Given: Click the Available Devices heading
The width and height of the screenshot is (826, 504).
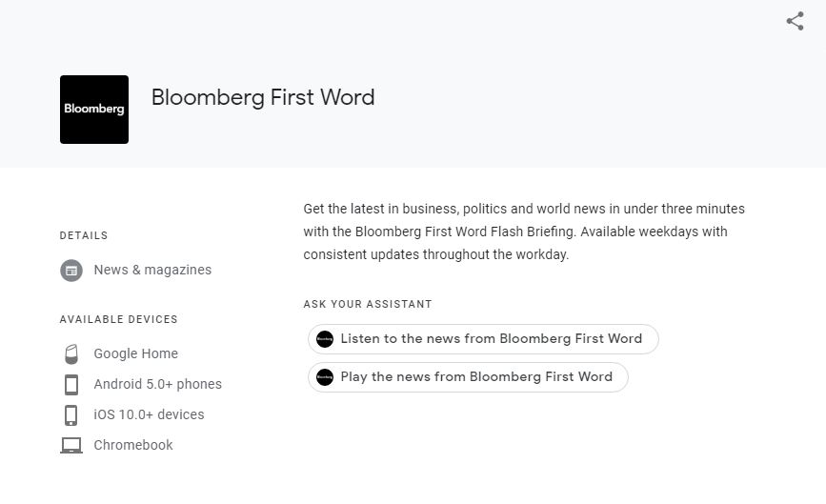Looking at the screenshot, I should tap(118, 319).
